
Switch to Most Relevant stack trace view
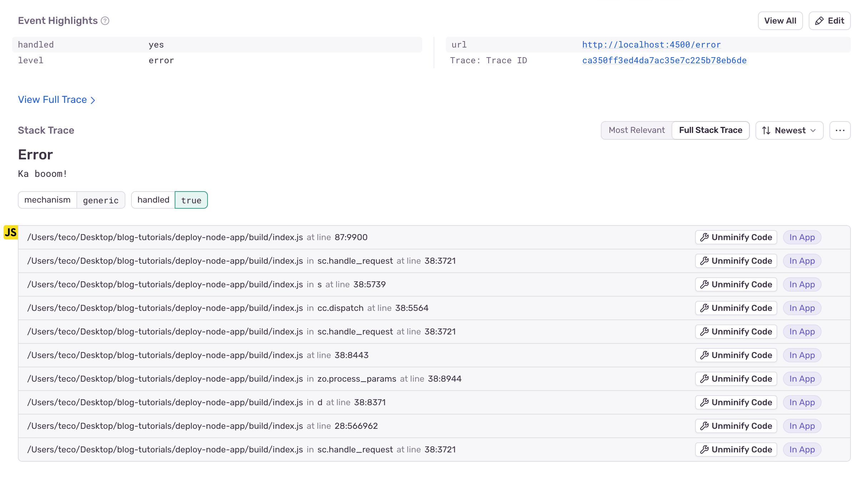636,130
